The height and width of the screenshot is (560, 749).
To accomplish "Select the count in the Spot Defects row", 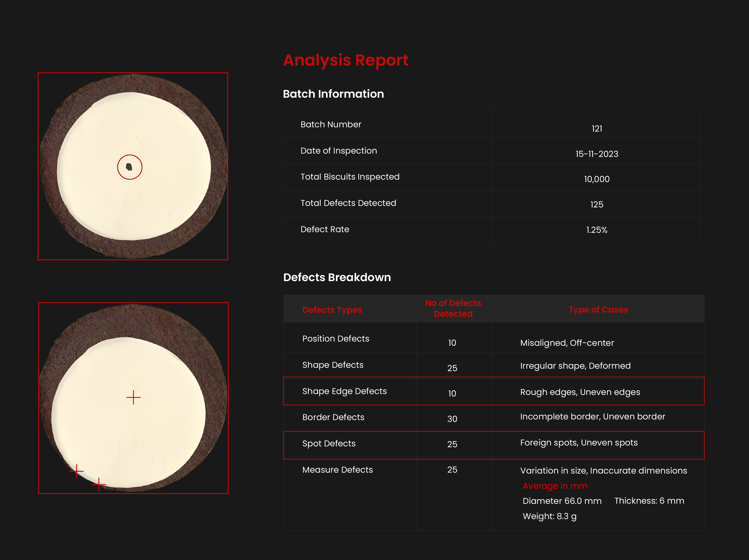I will pos(452,444).
